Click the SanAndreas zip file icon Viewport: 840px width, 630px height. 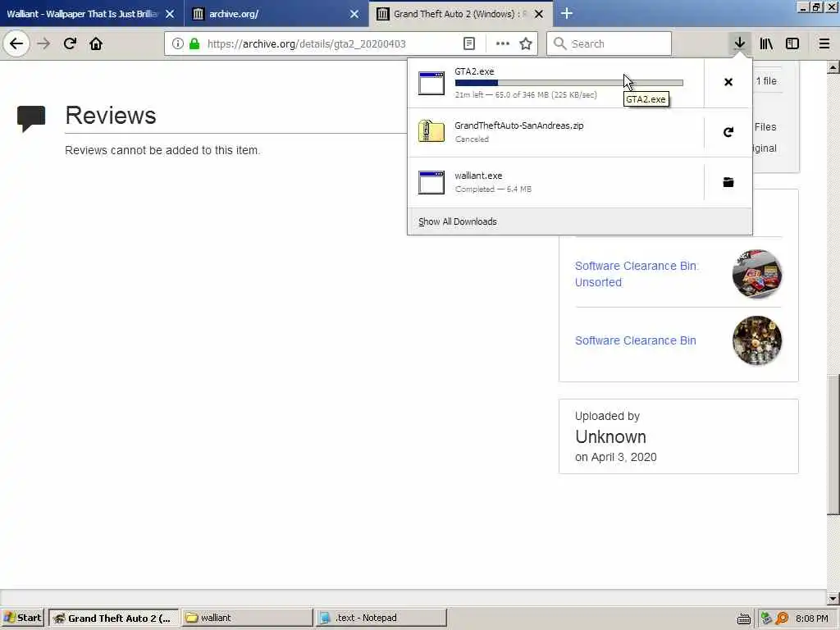(431, 131)
